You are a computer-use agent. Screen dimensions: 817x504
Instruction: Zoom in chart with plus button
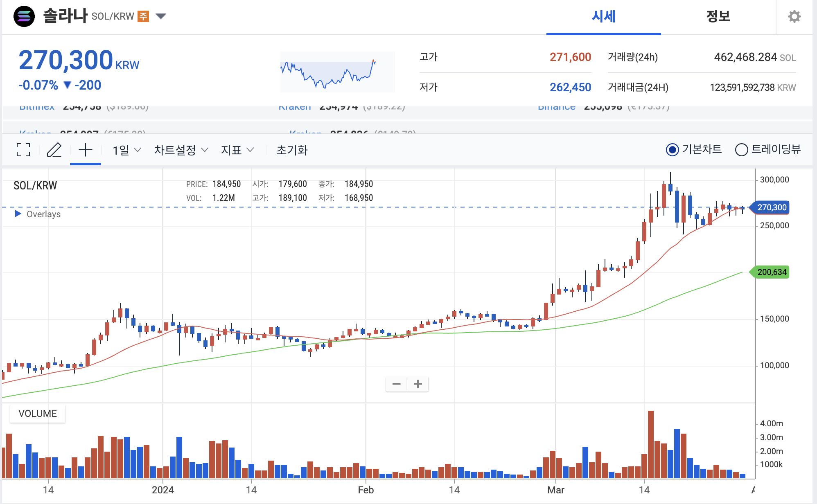(x=418, y=384)
